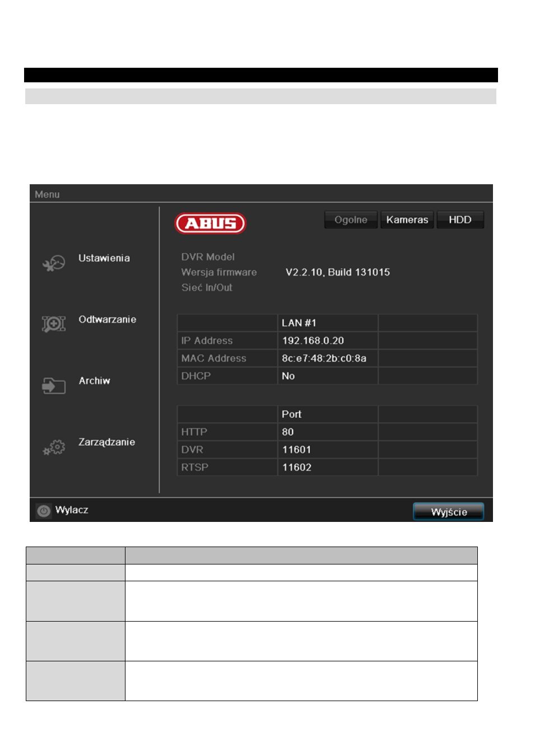The width and height of the screenshot is (535, 756).
Task: Click the ABUS logo
Action: tap(210, 223)
